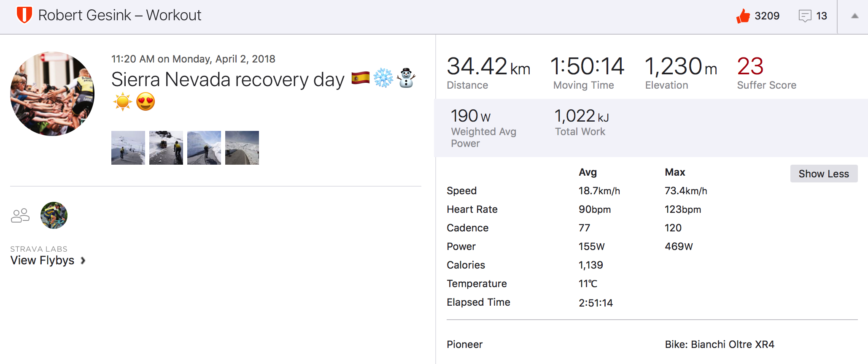Viewport: 868px width, 364px height.
Task: Open the comments speech bubble icon
Action: 805,16
